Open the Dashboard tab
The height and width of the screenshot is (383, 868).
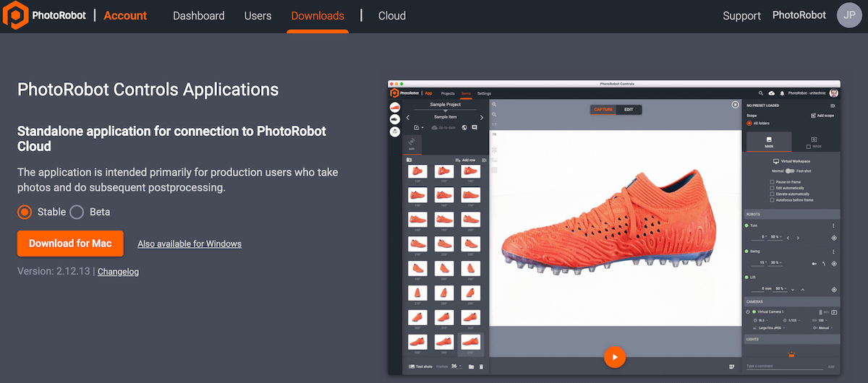click(x=199, y=15)
